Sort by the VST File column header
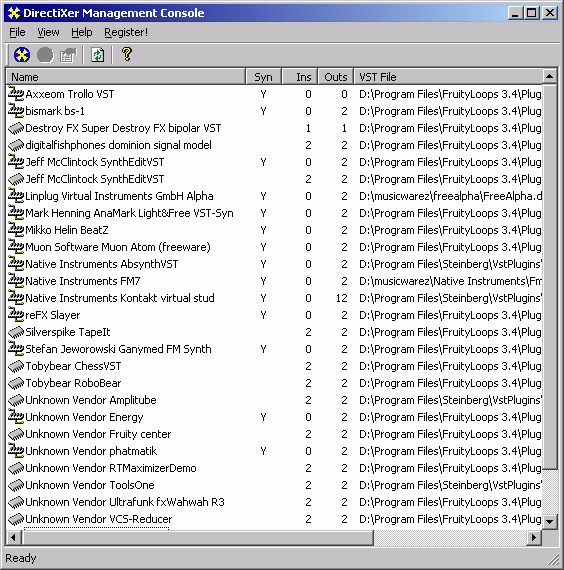Image resolution: width=564 pixels, height=570 pixels. 448,77
